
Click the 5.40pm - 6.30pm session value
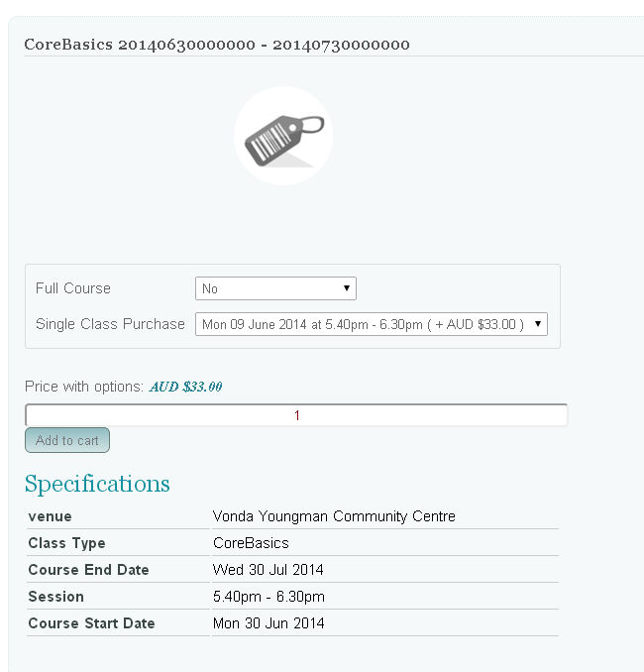pos(268,597)
